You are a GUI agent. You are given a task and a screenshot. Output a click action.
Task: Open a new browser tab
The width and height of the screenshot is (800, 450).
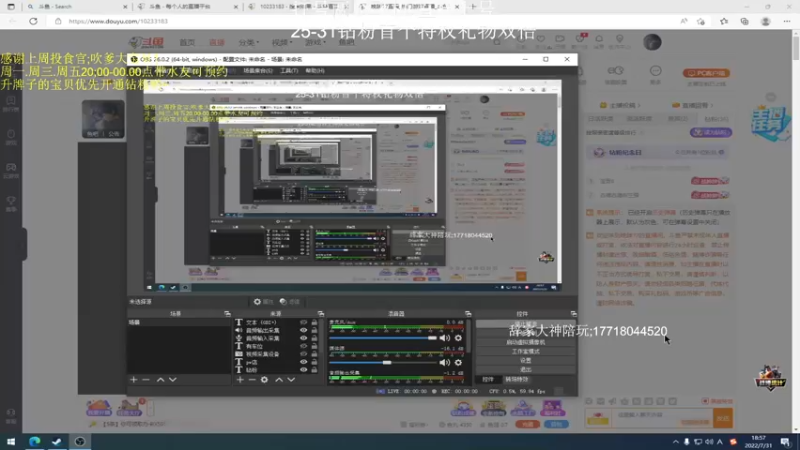pos(473,7)
